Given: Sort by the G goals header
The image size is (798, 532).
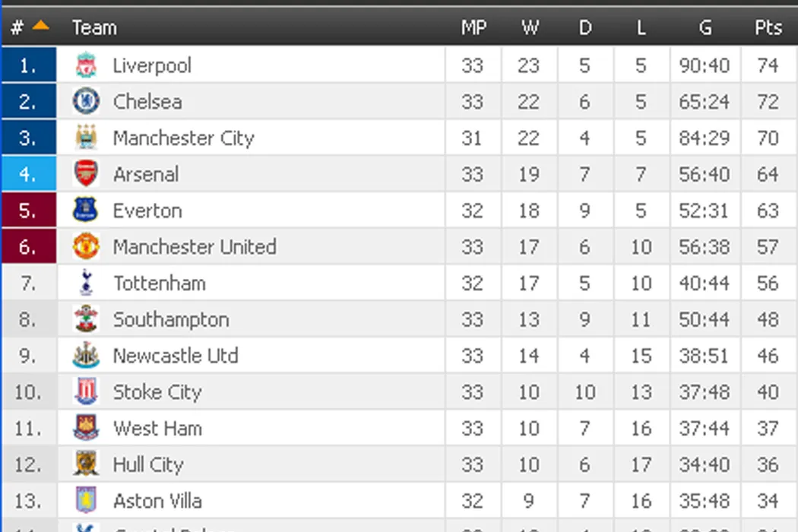Looking at the screenshot, I should (705, 28).
